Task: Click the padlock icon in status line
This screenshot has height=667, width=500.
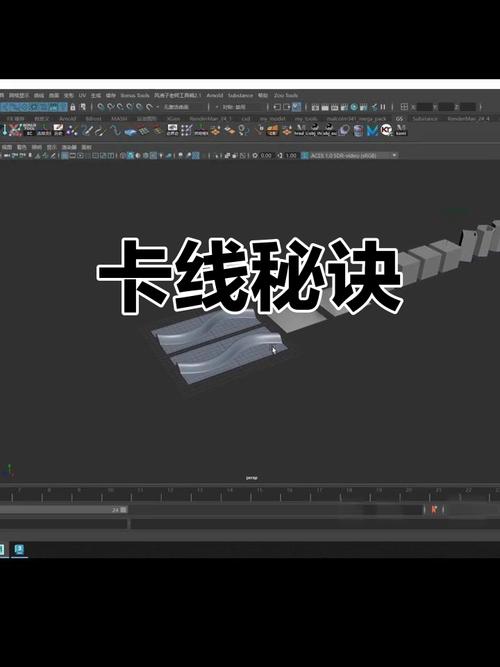Action: (73, 107)
